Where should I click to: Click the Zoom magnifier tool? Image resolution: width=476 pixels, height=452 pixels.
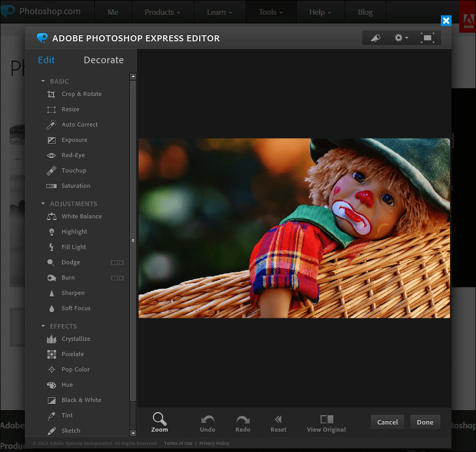coord(160,422)
